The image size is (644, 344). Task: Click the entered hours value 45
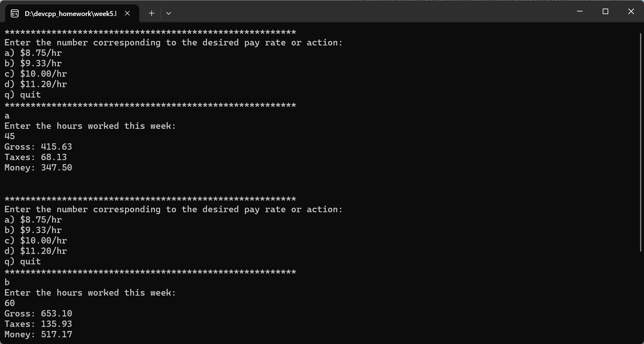(x=10, y=136)
